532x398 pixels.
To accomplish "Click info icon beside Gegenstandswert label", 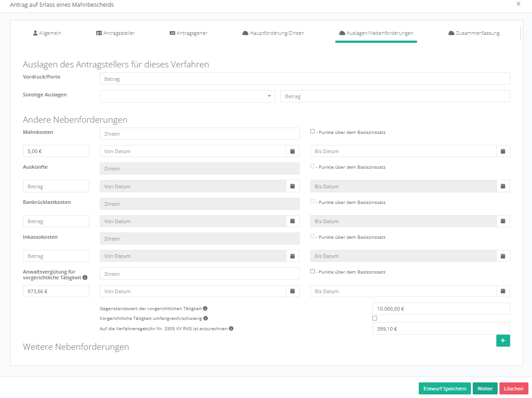I will [x=206, y=308].
